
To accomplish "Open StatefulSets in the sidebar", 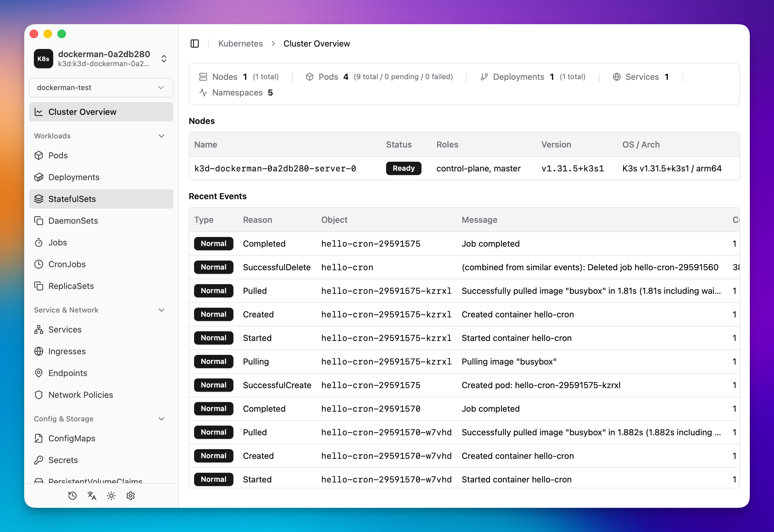I will click(101, 199).
